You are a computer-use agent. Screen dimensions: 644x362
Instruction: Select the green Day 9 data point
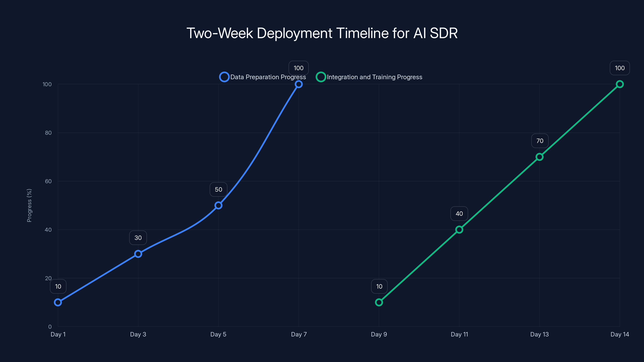coord(379,302)
